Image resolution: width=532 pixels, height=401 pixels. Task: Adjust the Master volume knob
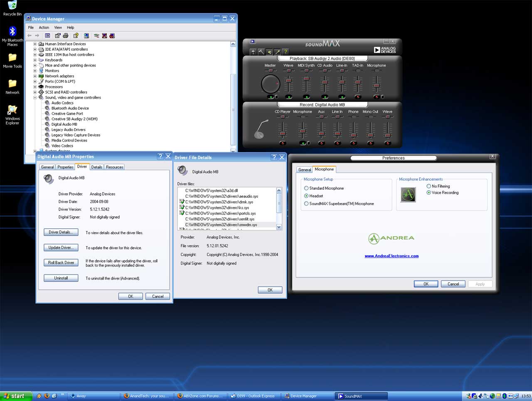coord(271,84)
